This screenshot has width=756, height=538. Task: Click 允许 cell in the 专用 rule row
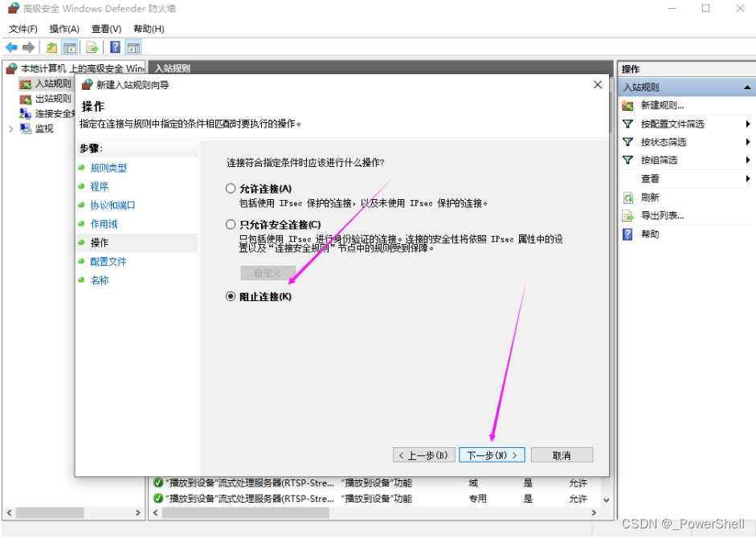[x=578, y=499]
